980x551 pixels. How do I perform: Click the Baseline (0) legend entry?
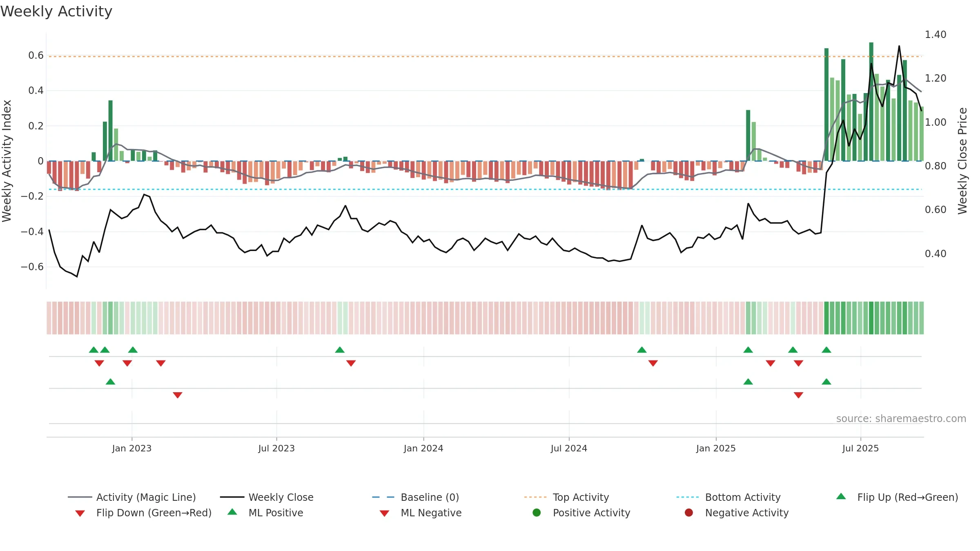(x=416, y=497)
